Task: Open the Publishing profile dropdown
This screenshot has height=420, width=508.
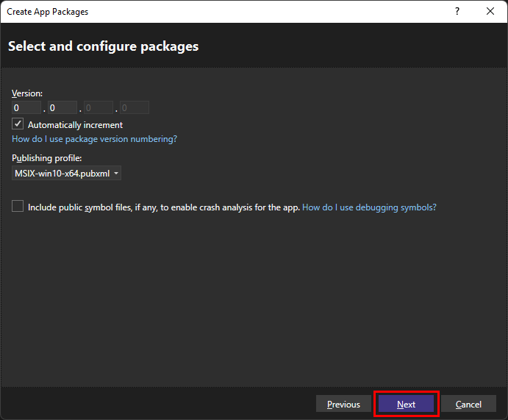Action: [x=66, y=173]
